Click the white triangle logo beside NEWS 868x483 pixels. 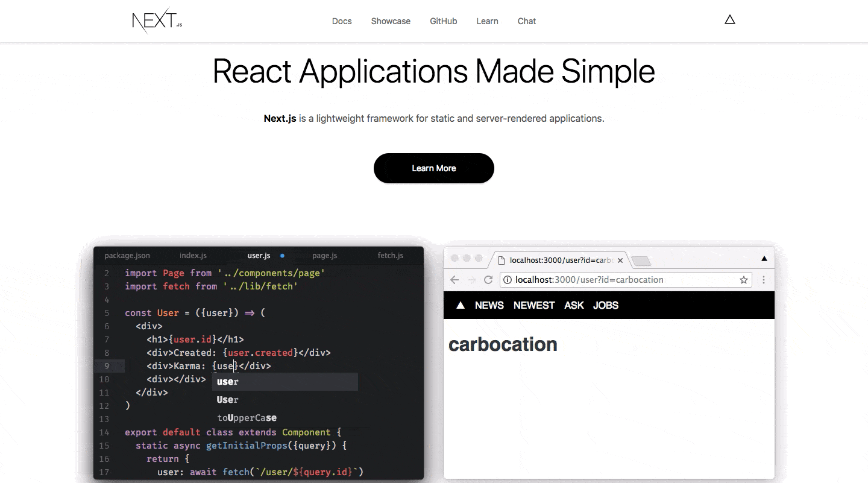461,305
